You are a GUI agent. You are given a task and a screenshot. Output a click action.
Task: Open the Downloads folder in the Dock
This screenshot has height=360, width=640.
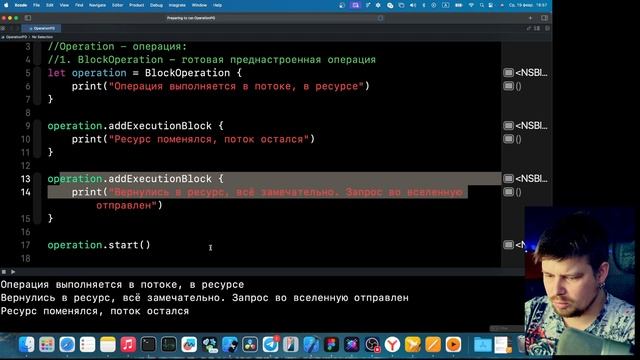point(482,344)
